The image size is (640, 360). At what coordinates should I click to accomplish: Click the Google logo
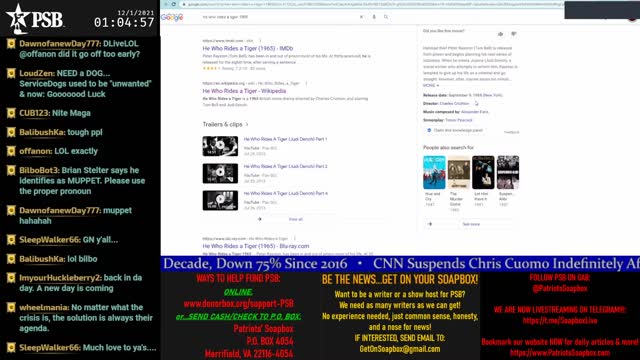(172, 17)
